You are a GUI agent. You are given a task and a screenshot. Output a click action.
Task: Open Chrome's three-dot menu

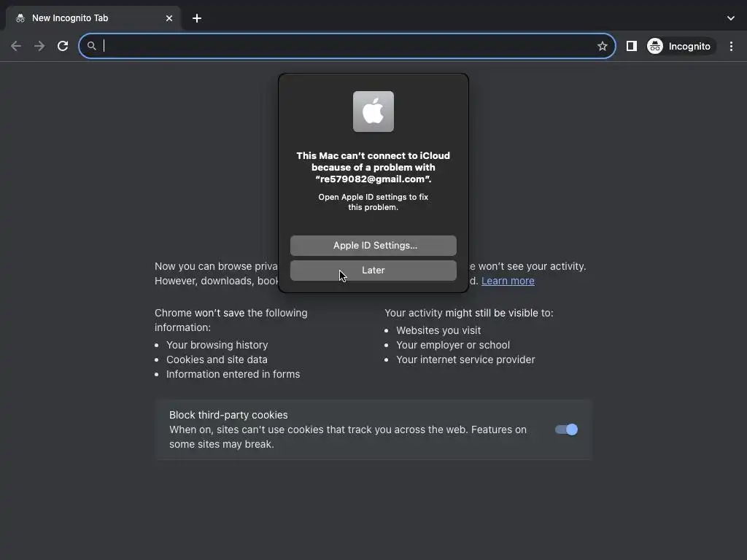pyautogui.click(x=731, y=46)
